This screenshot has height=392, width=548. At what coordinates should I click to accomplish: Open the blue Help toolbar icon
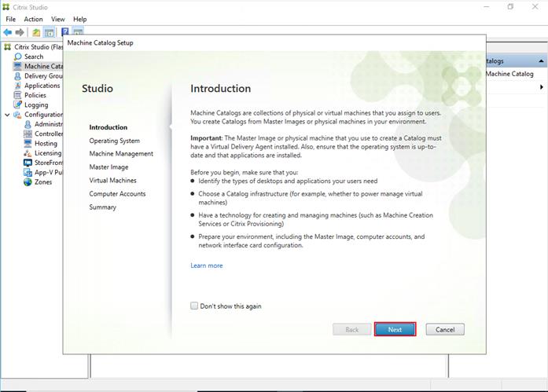(65, 31)
